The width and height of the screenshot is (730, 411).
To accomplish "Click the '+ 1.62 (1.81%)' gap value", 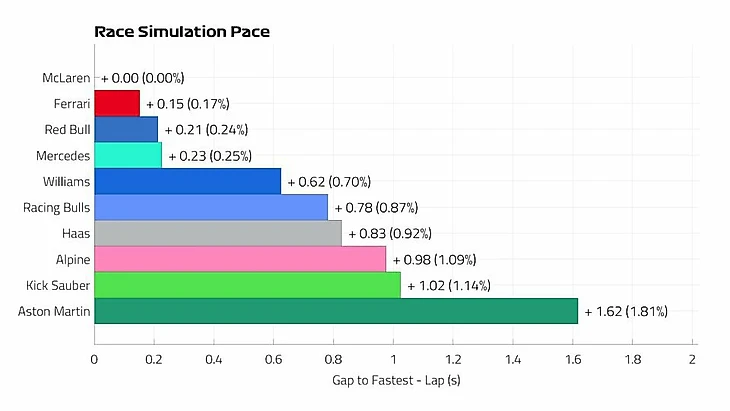I will pyautogui.click(x=626, y=311).
